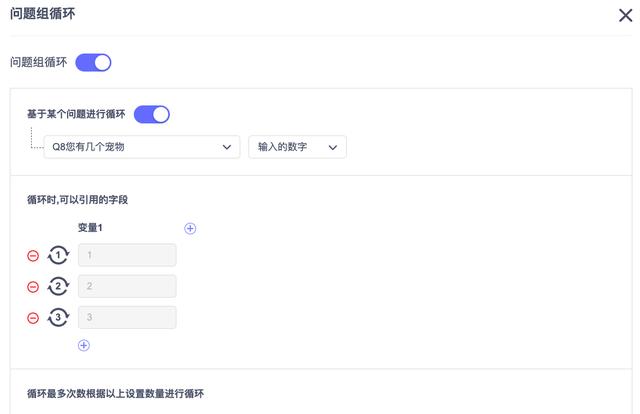Screen dimensions: 640x414
Task: Click the input field containing 2
Action: pos(127,286)
